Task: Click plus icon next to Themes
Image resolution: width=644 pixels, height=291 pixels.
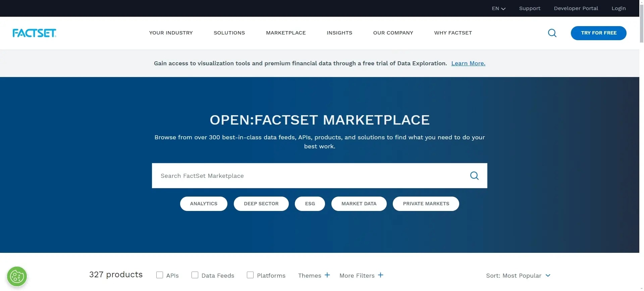Action: pos(327,275)
